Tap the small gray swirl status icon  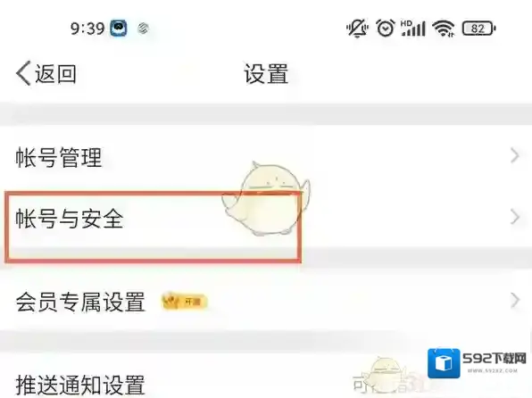(143, 29)
